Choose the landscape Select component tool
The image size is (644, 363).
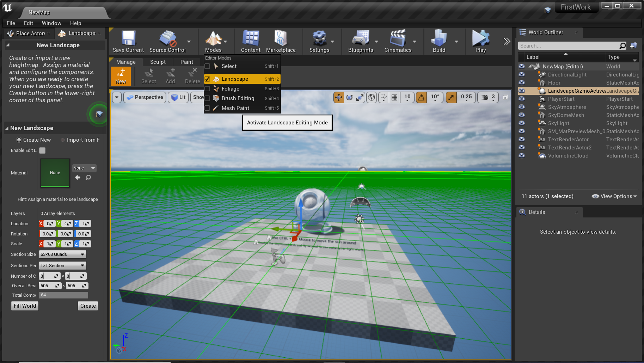click(149, 76)
